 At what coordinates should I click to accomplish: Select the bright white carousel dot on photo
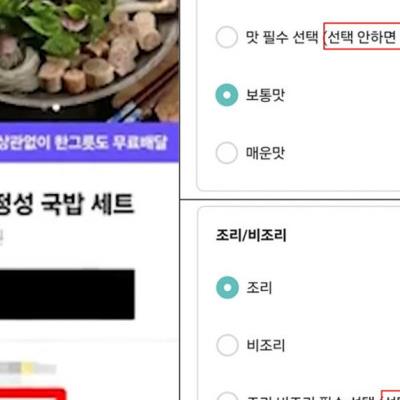tap(56, 108)
